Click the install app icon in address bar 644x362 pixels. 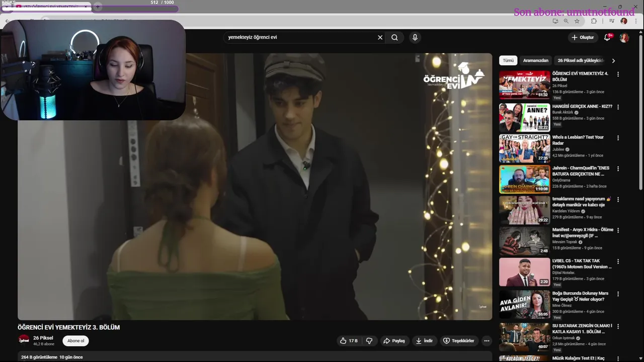[555, 21]
